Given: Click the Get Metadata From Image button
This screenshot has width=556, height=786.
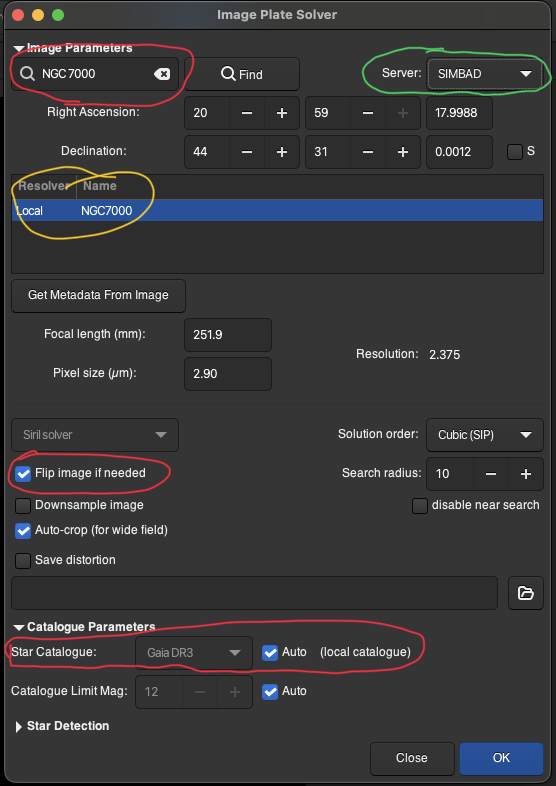Looking at the screenshot, I should [x=98, y=295].
